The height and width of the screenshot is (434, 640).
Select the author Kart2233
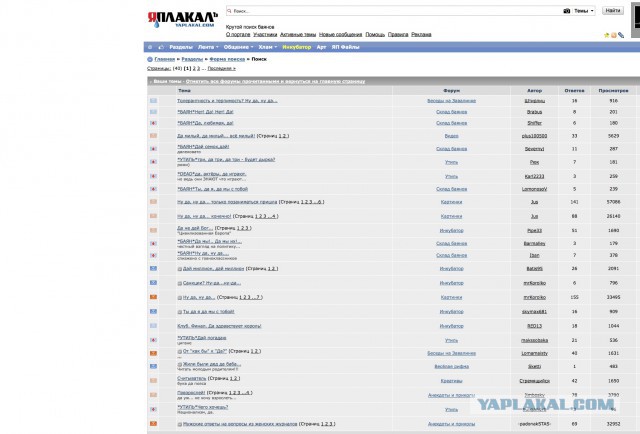click(534, 176)
